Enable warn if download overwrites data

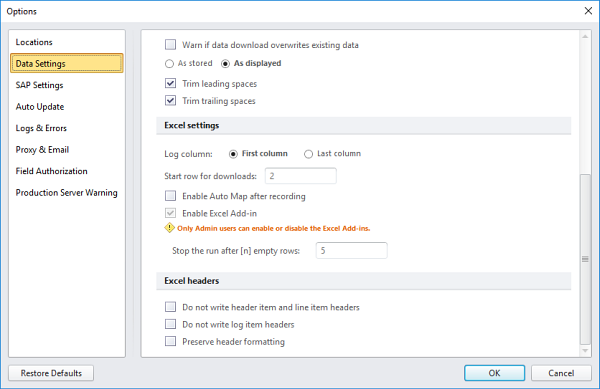[171, 45]
